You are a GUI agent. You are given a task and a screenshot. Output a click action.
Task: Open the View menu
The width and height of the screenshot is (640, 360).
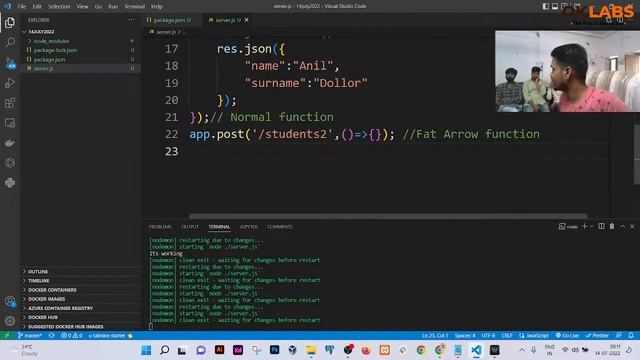pyautogui.click(x=82, y=7)
